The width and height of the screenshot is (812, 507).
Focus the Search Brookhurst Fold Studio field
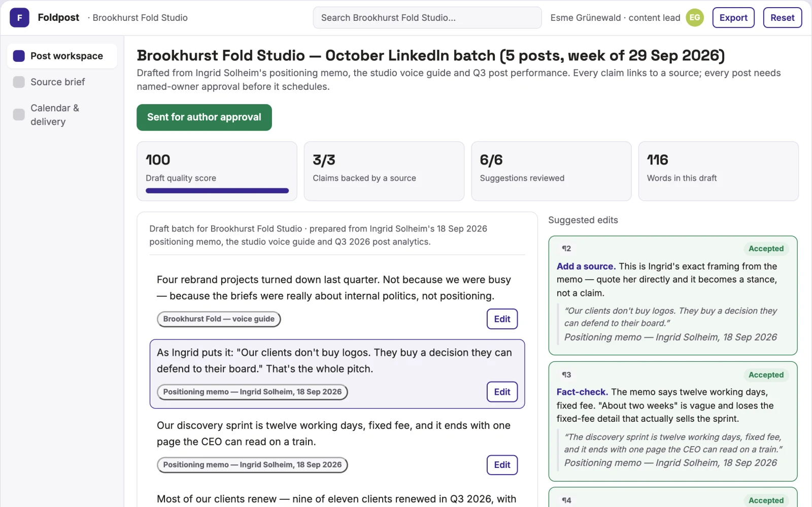(x=427, y=18)
